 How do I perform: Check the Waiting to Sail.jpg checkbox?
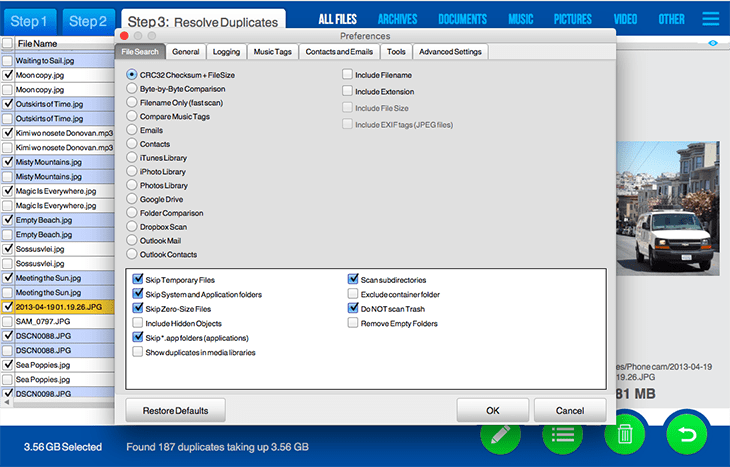7,61
